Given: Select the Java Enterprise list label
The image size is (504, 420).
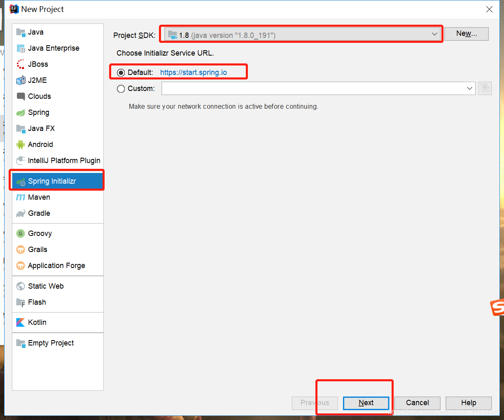Looking at the screenshot, I should [x=54, y=48].
